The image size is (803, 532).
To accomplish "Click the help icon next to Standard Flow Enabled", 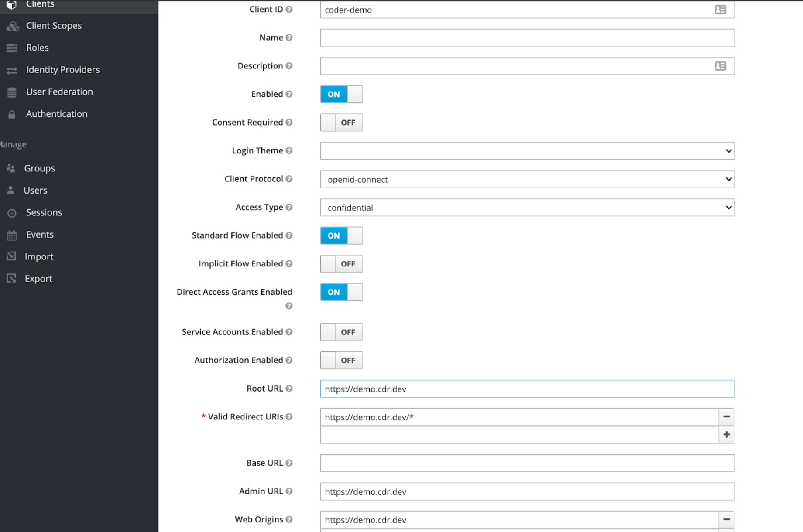I will pyautogui.click(x=289, y=235).
